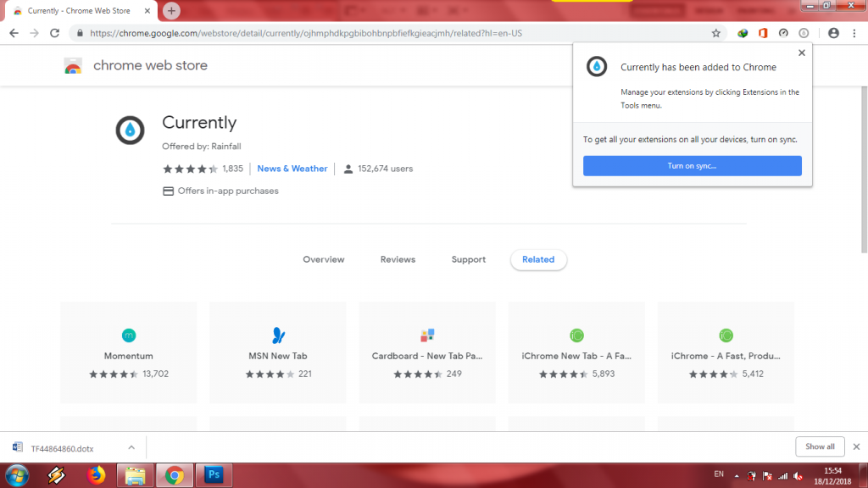868x488 pixels.
Task: Click Show all downloads button
Action: (x=820, y=446)
